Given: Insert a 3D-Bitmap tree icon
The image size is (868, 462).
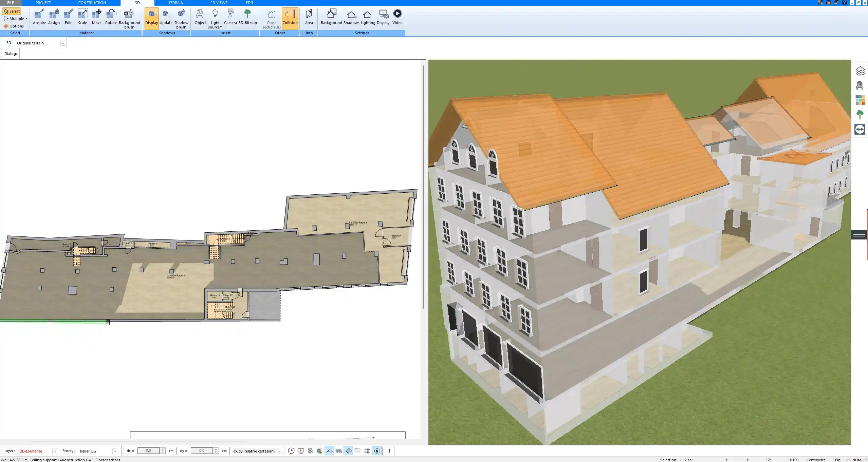Looking at the screenshot, I should pyautogui.click(x=247, y=17).
